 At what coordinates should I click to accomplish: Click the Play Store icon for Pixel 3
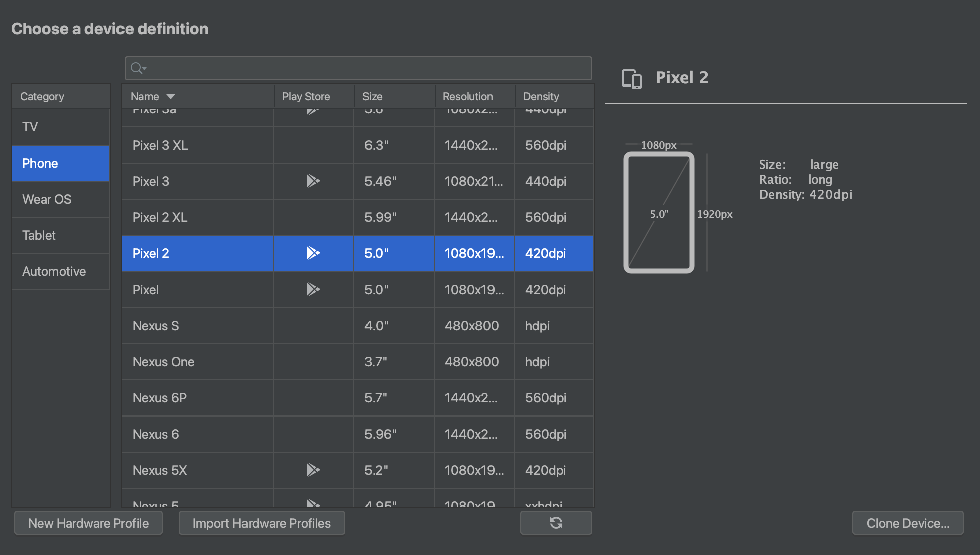pos(313,181)
